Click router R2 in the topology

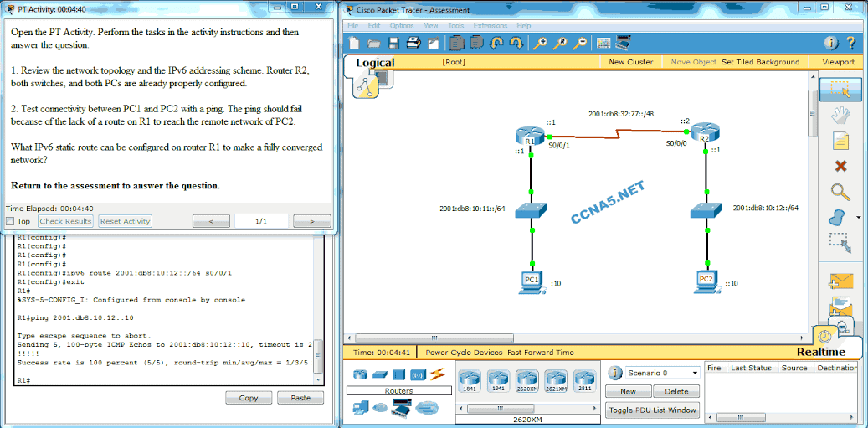coord(704,133)
